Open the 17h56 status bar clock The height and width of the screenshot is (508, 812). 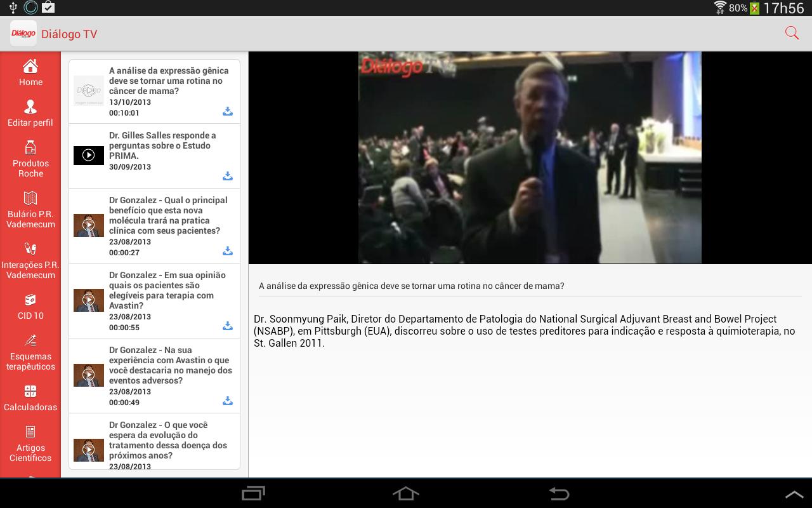783,8
